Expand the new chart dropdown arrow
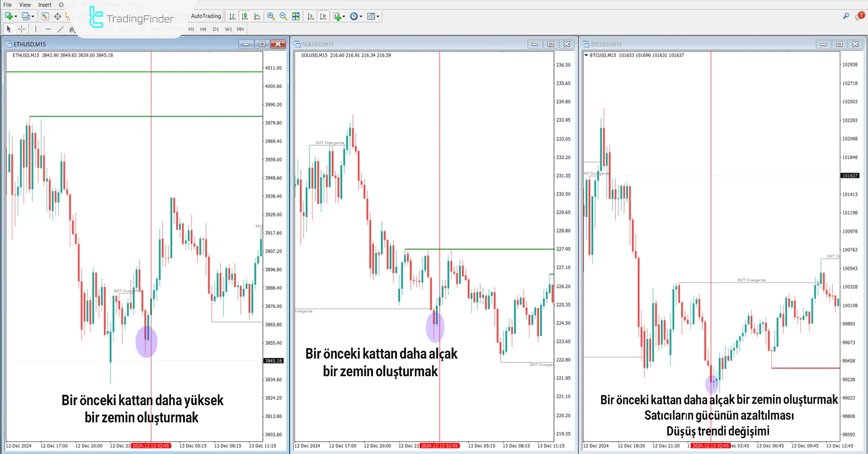Viewport: 868px width, 454px height. [x=16, y=17]
